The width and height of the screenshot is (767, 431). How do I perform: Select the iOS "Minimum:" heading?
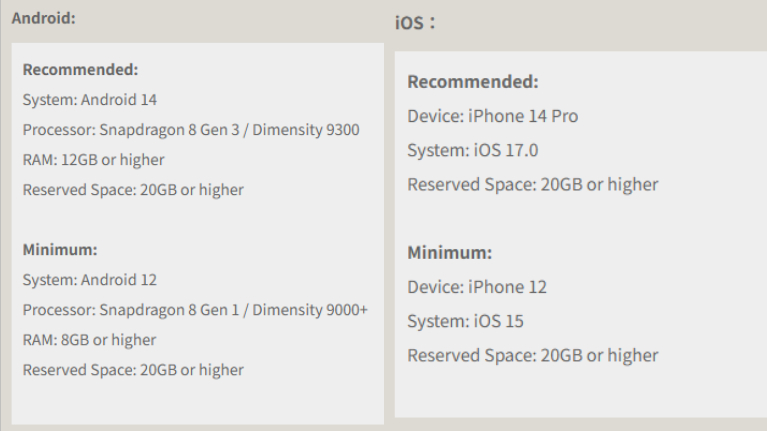coord(450,253)
